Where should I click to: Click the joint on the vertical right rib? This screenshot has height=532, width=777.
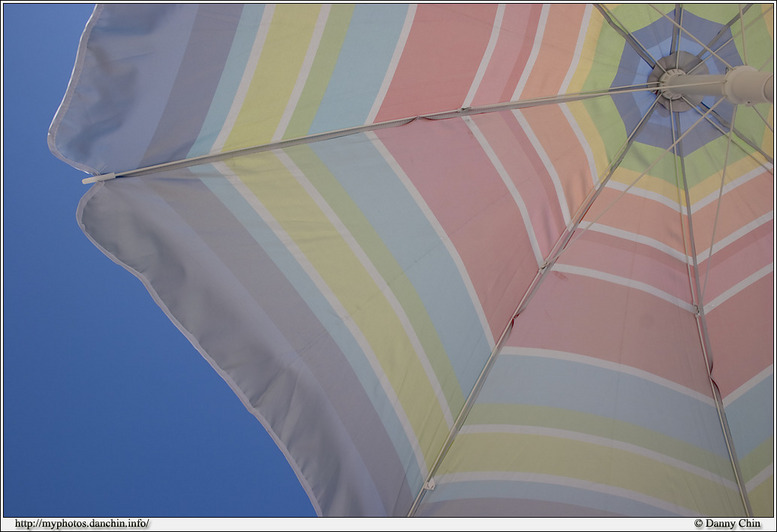click(697, 309)
